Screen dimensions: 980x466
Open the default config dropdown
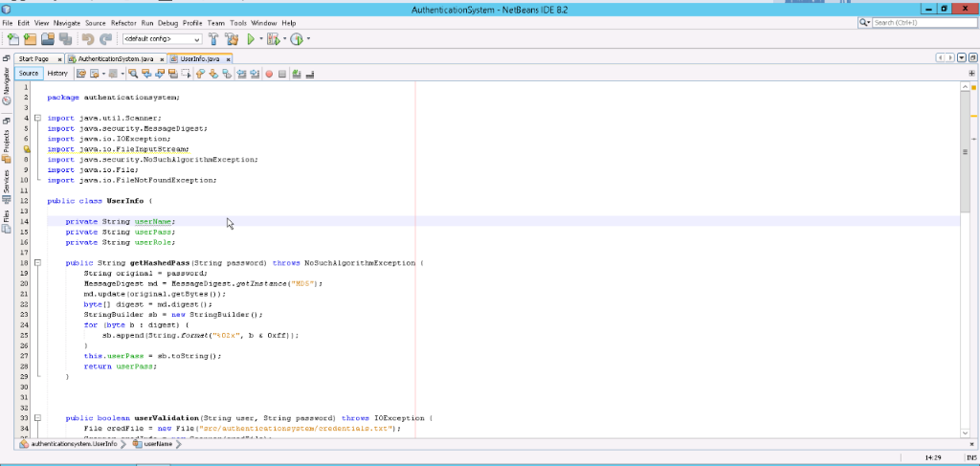pyautogui.click(x=162, y=38)
